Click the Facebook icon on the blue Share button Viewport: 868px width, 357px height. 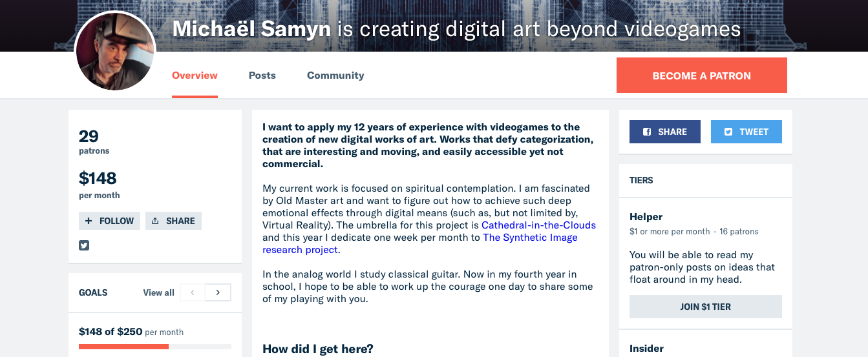coord(647,132)
